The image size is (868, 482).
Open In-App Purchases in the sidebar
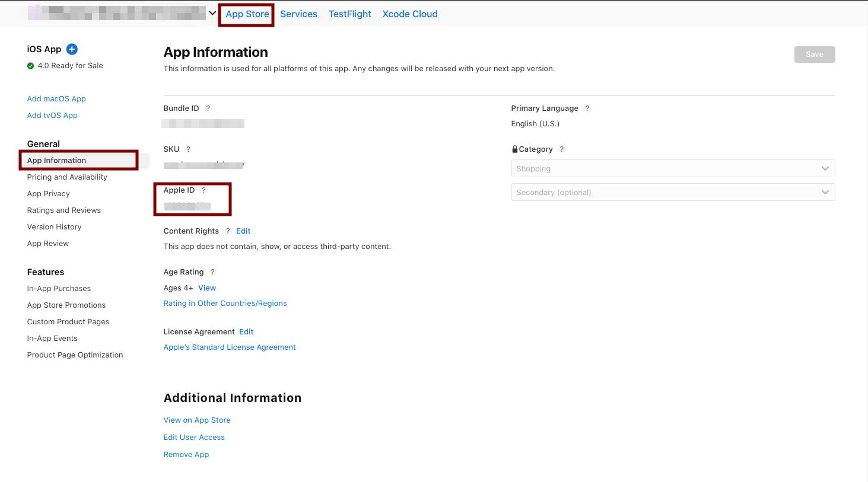(59, 289)
